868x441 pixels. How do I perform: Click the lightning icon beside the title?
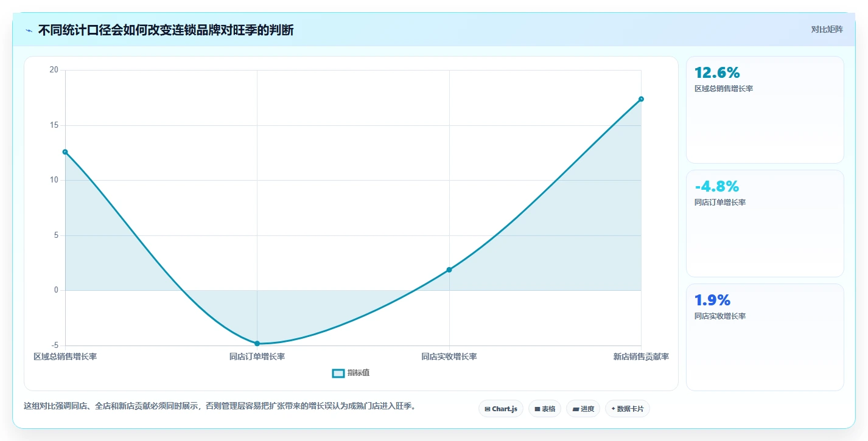pyautogui.click(x=29, y=30)
